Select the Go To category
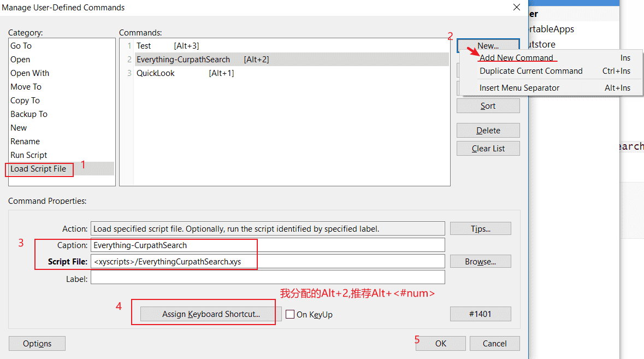 pyautogui.click(x=62, y=45)
